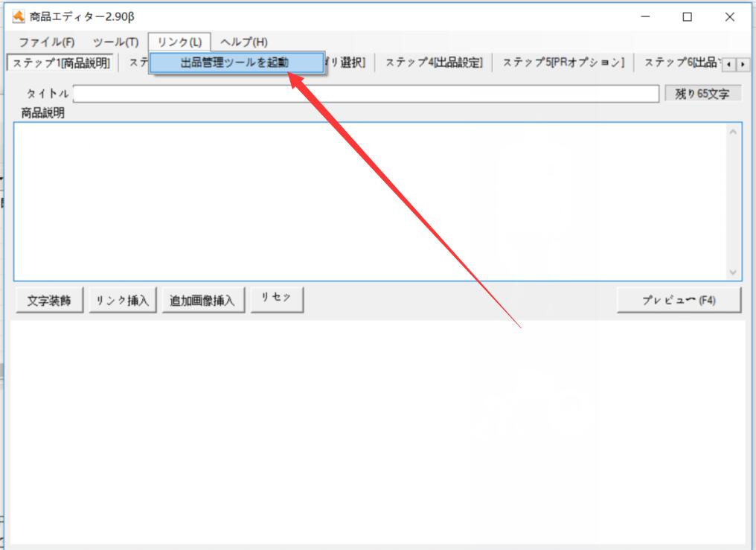Switch to ステップ1[商品説明] tab
The height and width of the screenshot is (550, 756).
61,63
